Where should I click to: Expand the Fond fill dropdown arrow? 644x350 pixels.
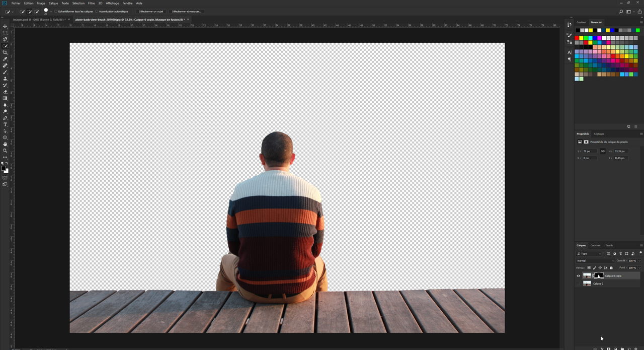click(x=639, y=268)
